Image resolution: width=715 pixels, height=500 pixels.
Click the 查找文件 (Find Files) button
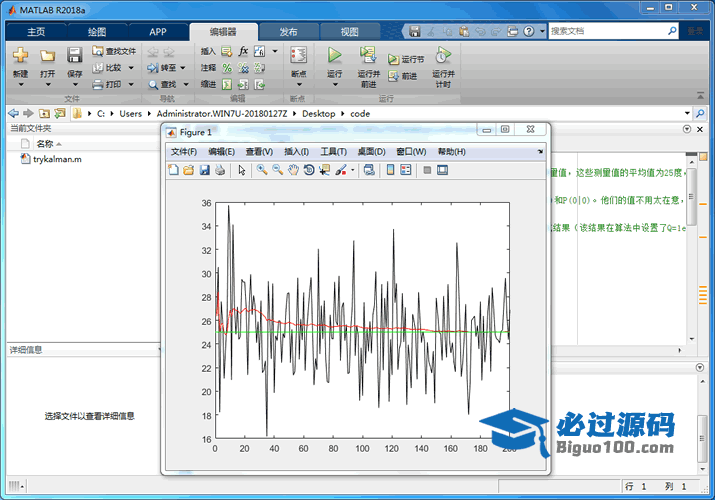coord(114,51)
